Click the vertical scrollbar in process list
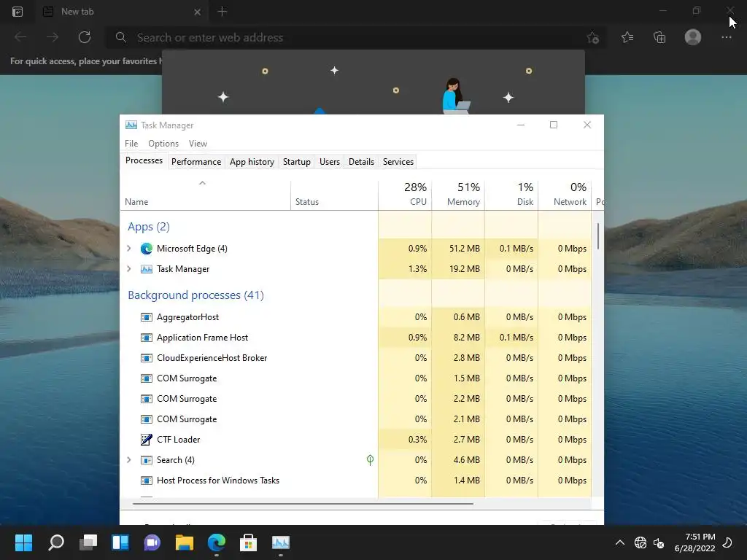This screenshot has height=560, width=747. tap(598, 236)
